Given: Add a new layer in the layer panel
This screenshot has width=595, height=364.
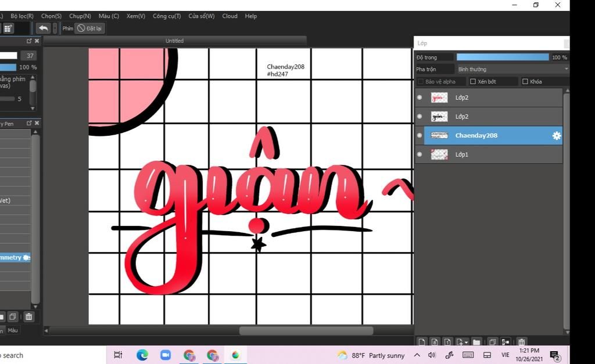Looking at the screenshot, I should click(422, 341).
